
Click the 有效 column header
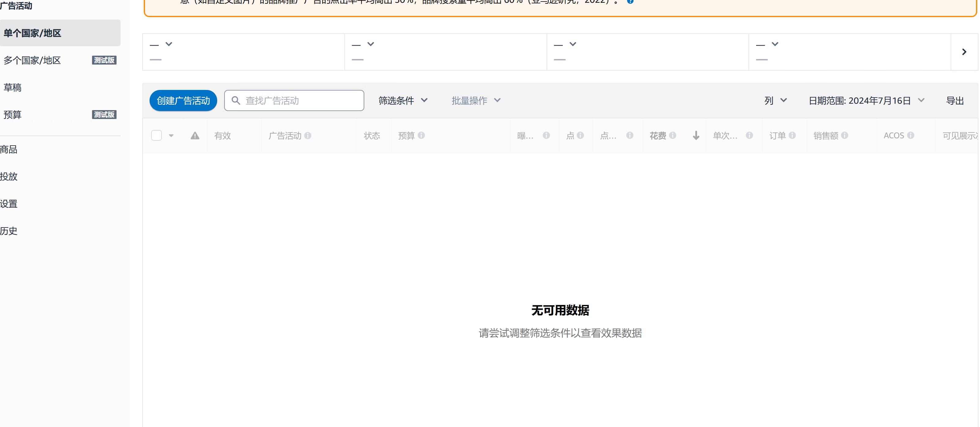(x=223, y=136)
